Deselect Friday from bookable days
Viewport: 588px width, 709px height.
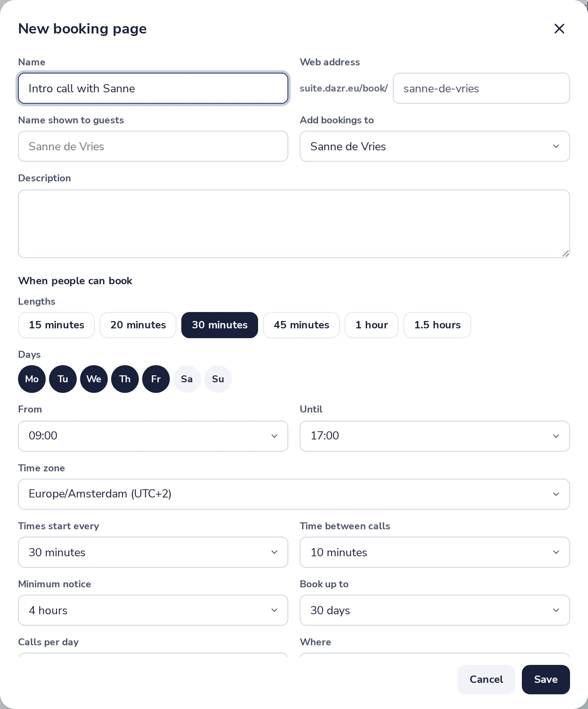156,379
